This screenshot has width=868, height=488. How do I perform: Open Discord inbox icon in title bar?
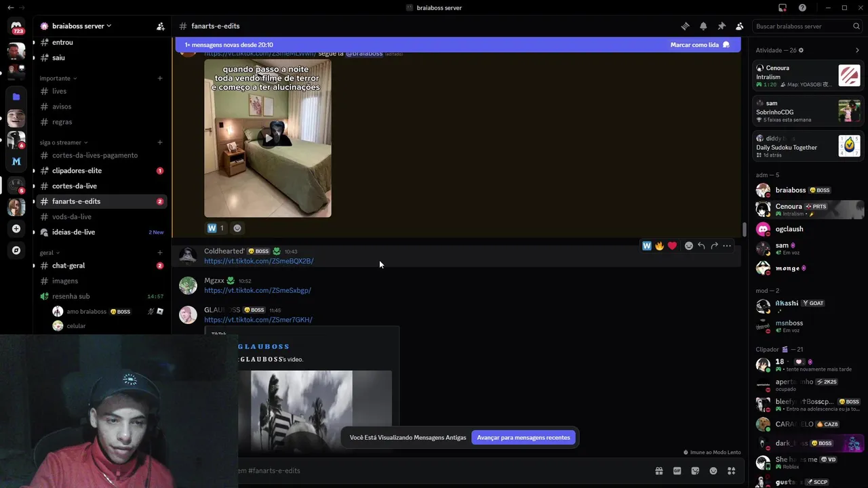(783, 7)
